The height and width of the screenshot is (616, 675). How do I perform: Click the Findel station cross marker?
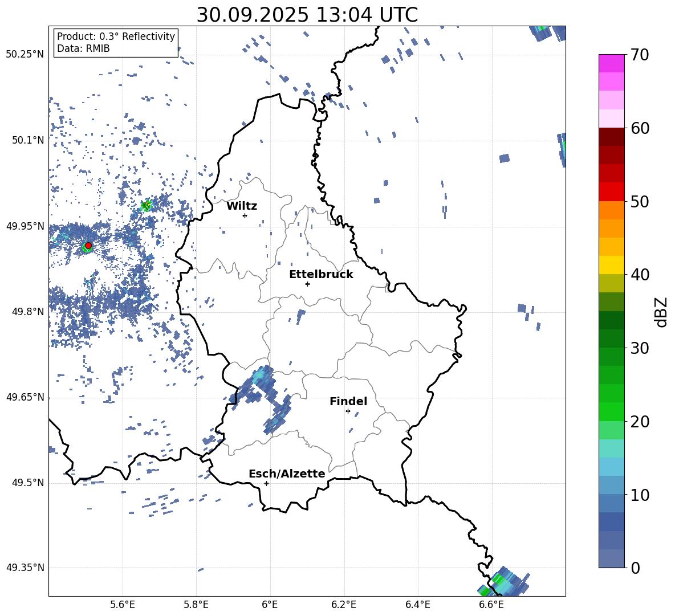pyautogui.click(x=348, y=411)
